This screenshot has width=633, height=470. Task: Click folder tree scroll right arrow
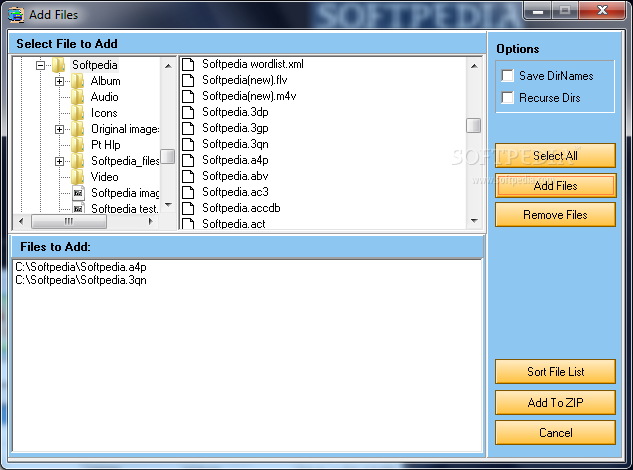[151, 221]
